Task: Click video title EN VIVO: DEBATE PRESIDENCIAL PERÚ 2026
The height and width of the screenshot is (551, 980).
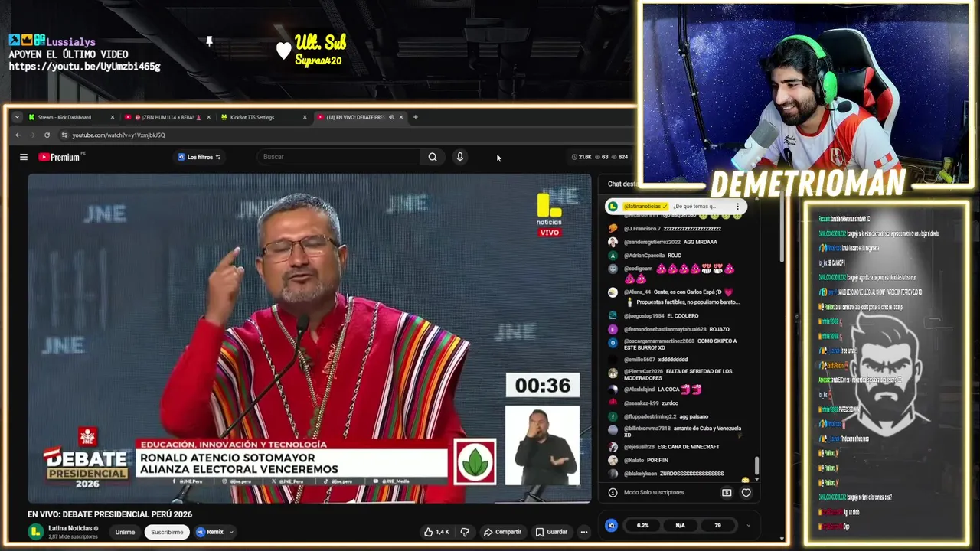Action: pos(109,514)
